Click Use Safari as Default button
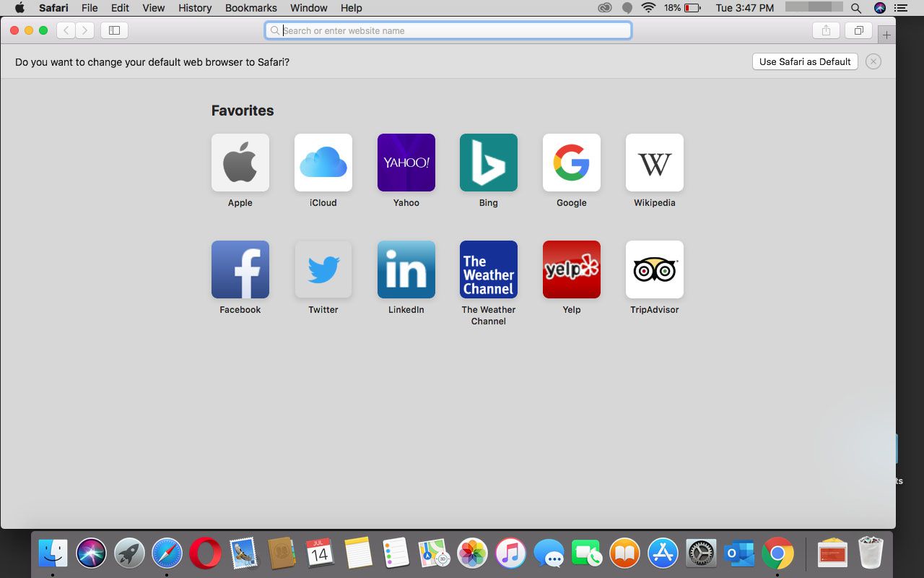The image size is (924, 578). (805, 61)
